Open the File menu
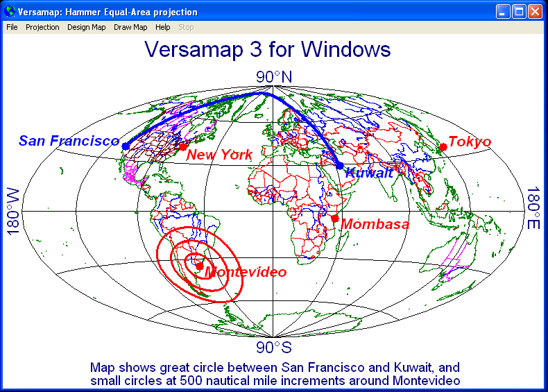This screenshot has height=392, width=548. click(12, 27)
